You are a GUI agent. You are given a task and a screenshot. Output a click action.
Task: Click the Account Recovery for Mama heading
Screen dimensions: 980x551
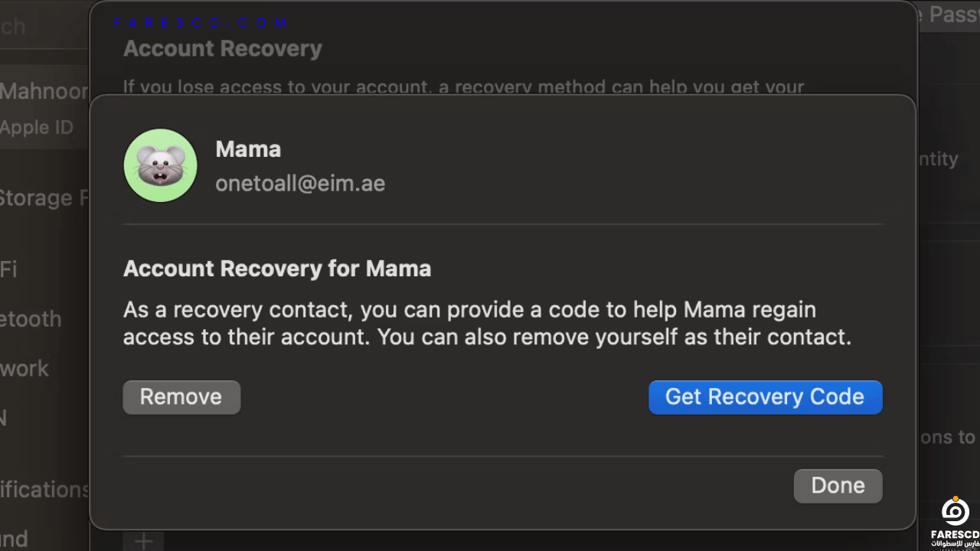pos(277,269)
